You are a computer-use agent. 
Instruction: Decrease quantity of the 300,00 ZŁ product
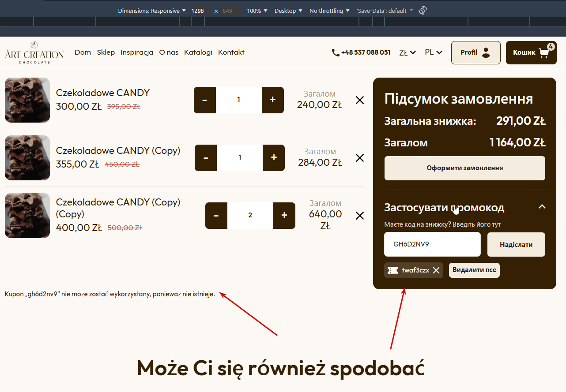pos(205,100)
